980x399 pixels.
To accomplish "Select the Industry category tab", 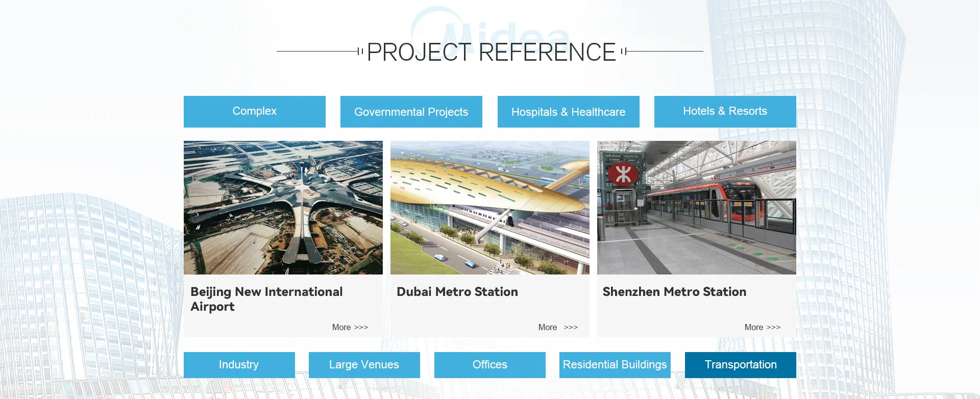I will pos(239,365).
